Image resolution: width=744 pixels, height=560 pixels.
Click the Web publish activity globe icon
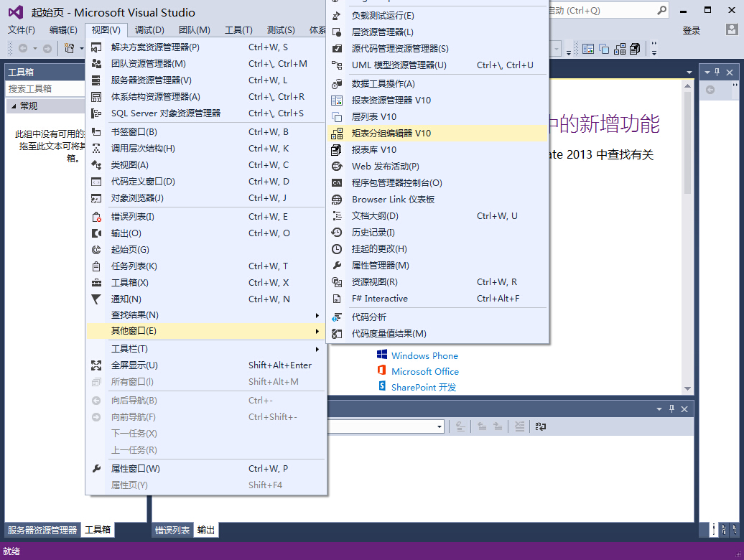click(337, 167)
